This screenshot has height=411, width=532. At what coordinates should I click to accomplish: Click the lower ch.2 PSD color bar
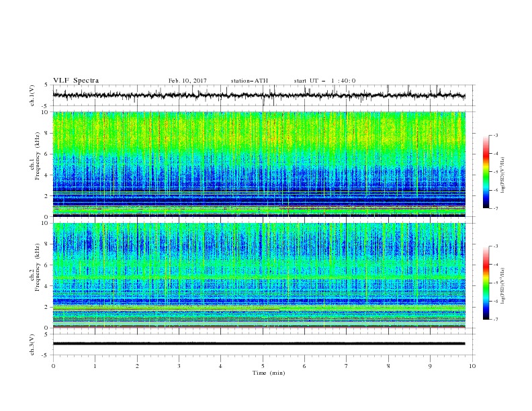[x=486, y=283]
